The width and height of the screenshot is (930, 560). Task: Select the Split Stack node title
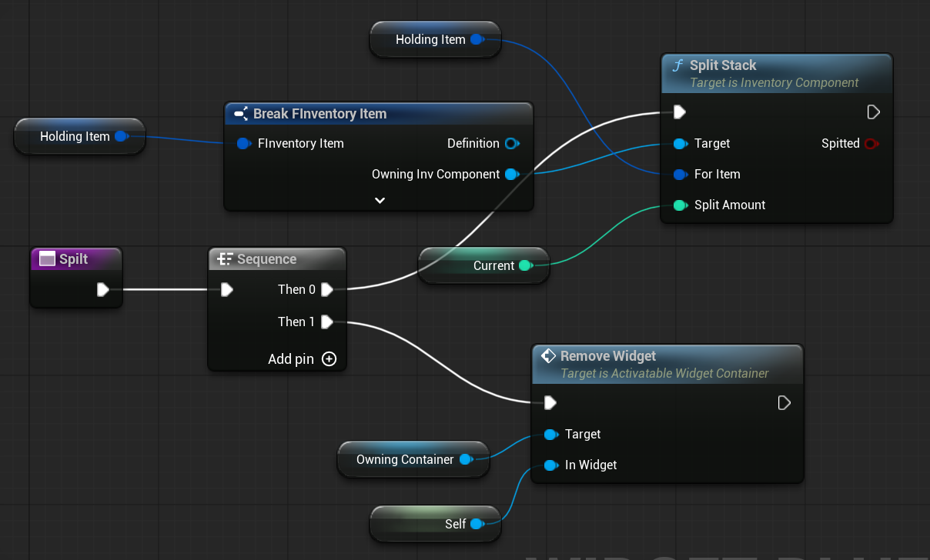(722, 65)
